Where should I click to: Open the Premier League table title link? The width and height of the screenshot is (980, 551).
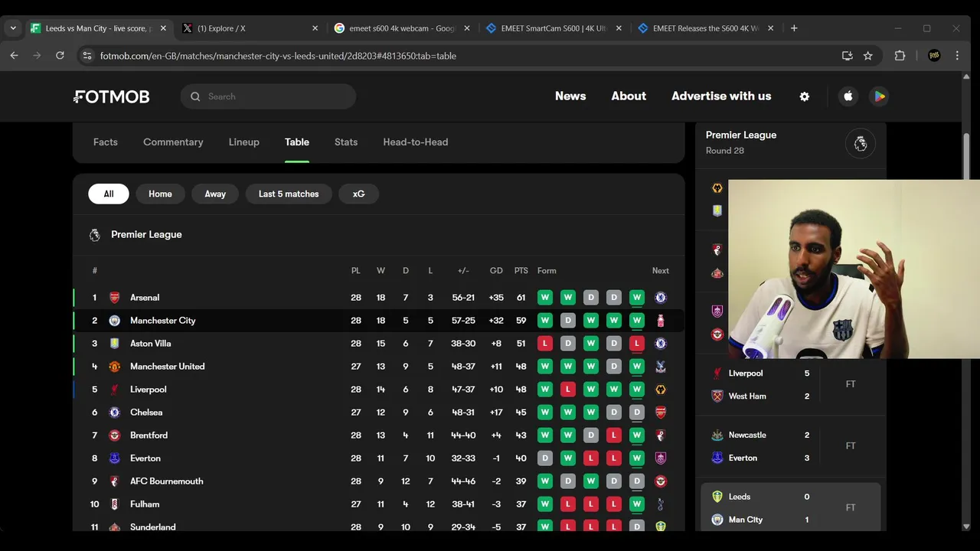pyautogui.click(x=146, y=235)
